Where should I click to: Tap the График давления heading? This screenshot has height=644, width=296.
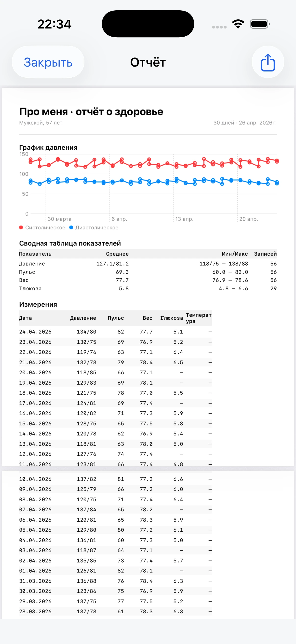[48, 148]
